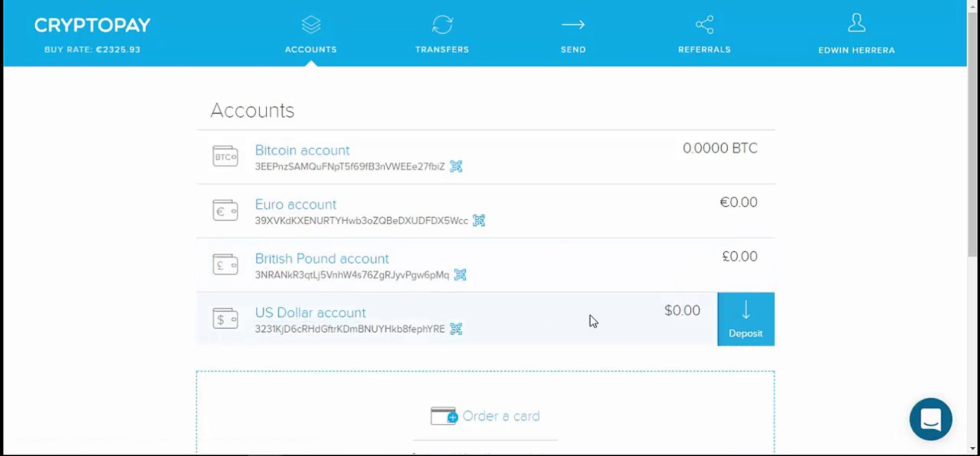Image resolution: width=980 pixels, height=456 pixels.
Task: Open the ACCOUNTS tab
Action: pos(311,49)
